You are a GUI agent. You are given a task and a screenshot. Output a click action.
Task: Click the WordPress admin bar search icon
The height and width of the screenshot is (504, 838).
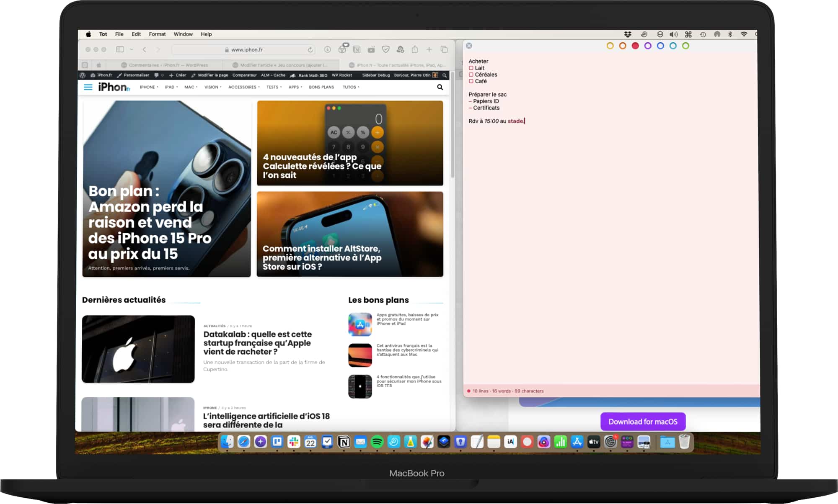[x=445, y=75]
